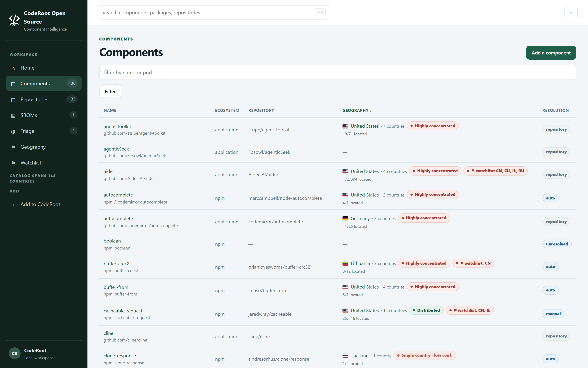Click the Distributed badge on cacheable-request
The width and height of the screenshot is (588, 368).
[426, 310]
